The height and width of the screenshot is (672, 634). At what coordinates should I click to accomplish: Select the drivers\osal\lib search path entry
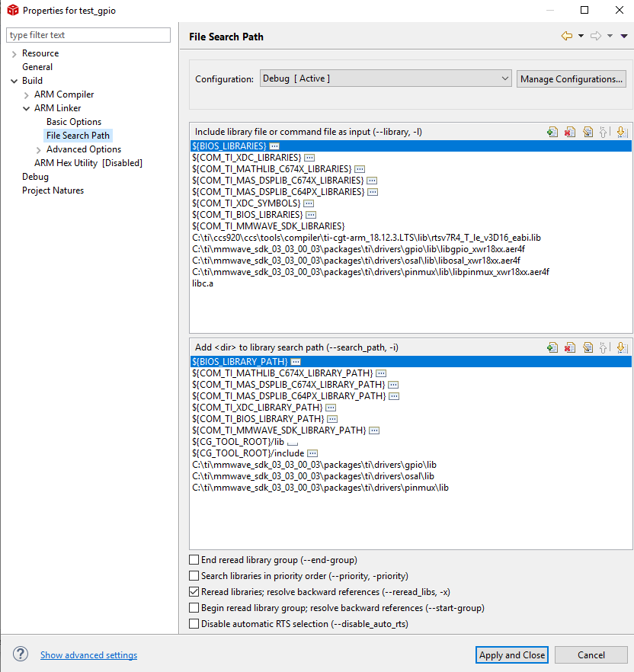point(313,476)
